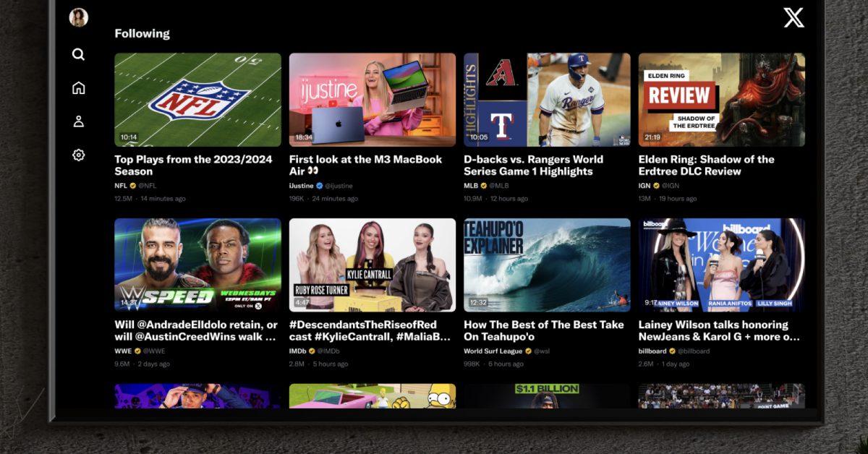Screen dimensions: 868x454
Task: Play the WWE Speed video thumbnail
Action: [x=197, y=265]
